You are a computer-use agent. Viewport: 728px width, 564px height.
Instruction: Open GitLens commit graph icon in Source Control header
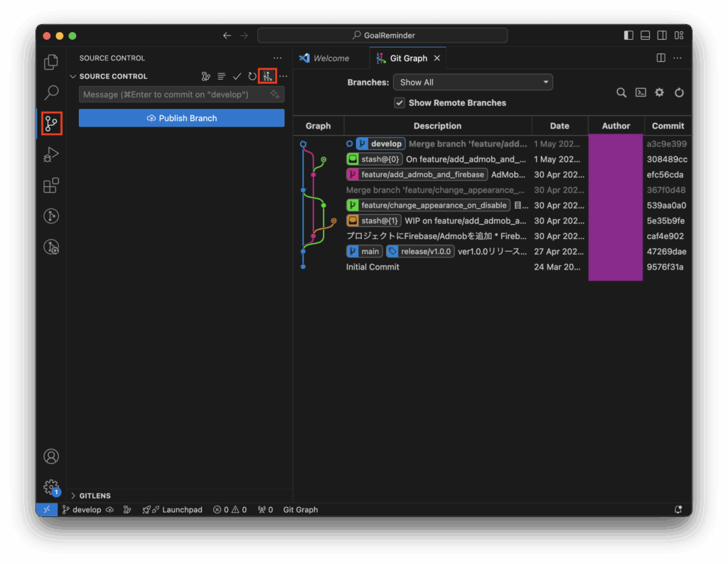(x=205, y=76)
